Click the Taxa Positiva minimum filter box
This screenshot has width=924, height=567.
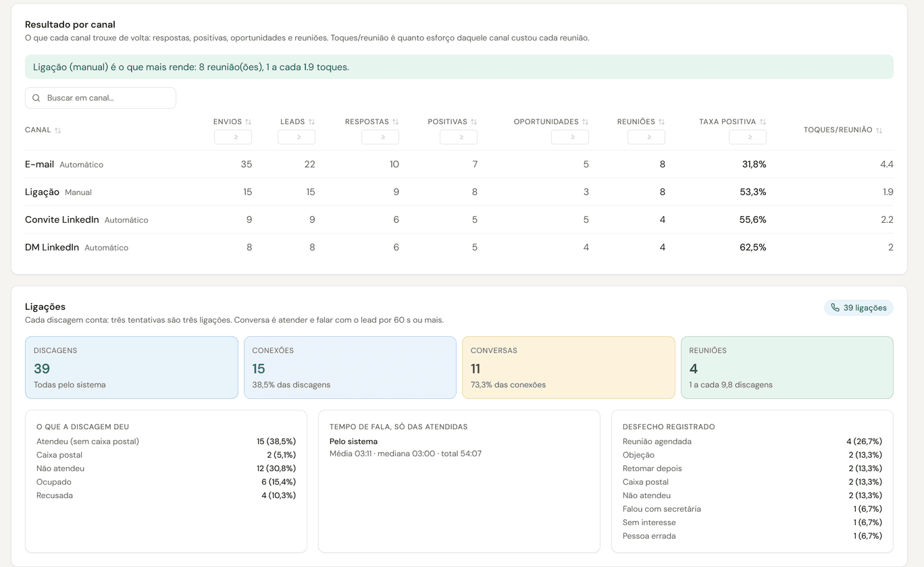tap(748, 137)
